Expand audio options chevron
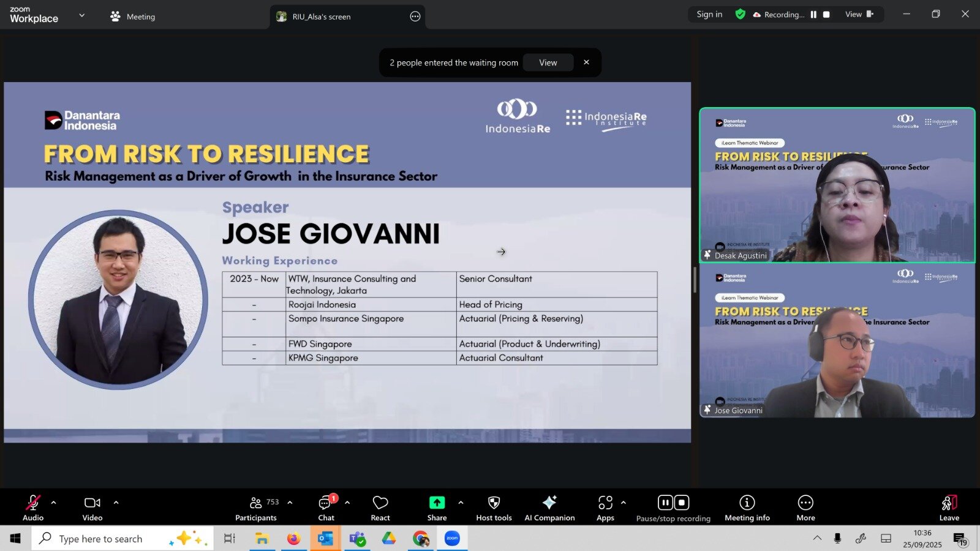 pyautogui.click(x=54, y=503)
